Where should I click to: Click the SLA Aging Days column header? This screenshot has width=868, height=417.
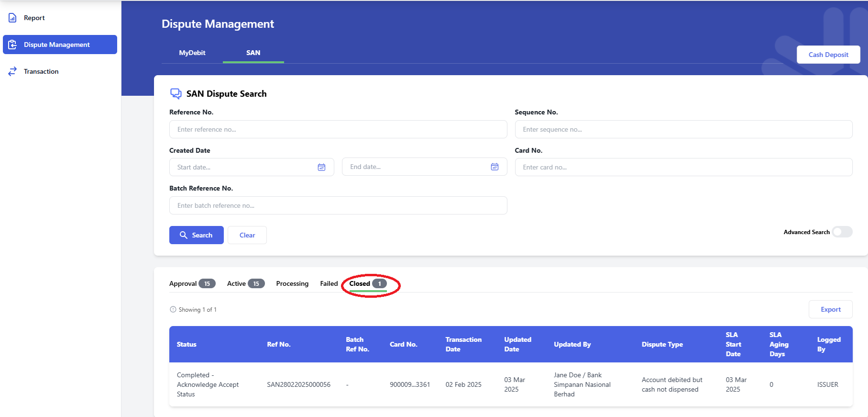[x=779, y=344]
